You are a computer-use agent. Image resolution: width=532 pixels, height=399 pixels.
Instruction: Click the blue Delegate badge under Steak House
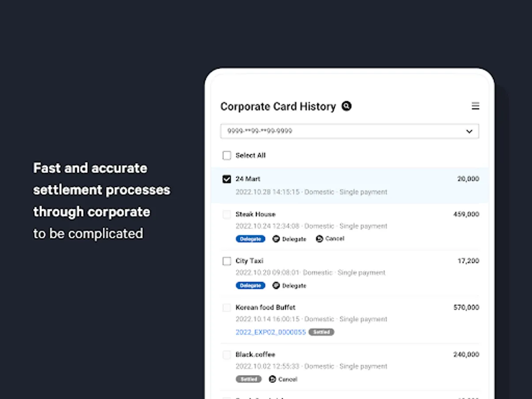(250, 239)
